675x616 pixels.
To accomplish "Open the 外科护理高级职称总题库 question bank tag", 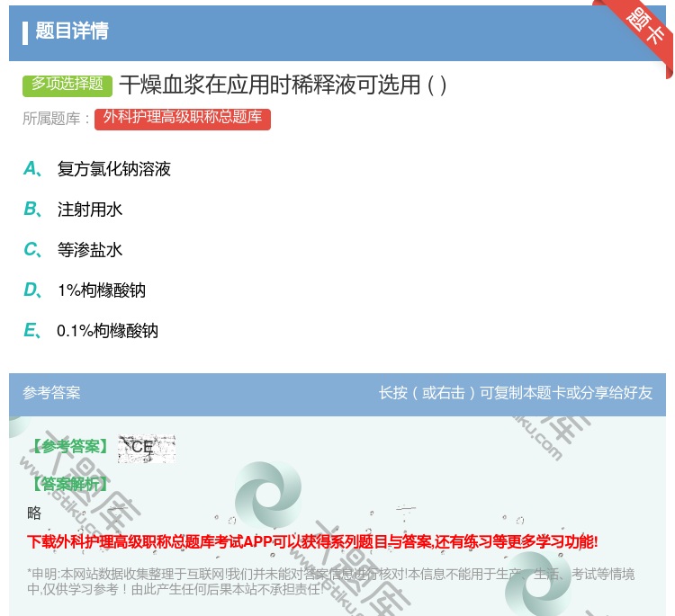I will [182, 119].
